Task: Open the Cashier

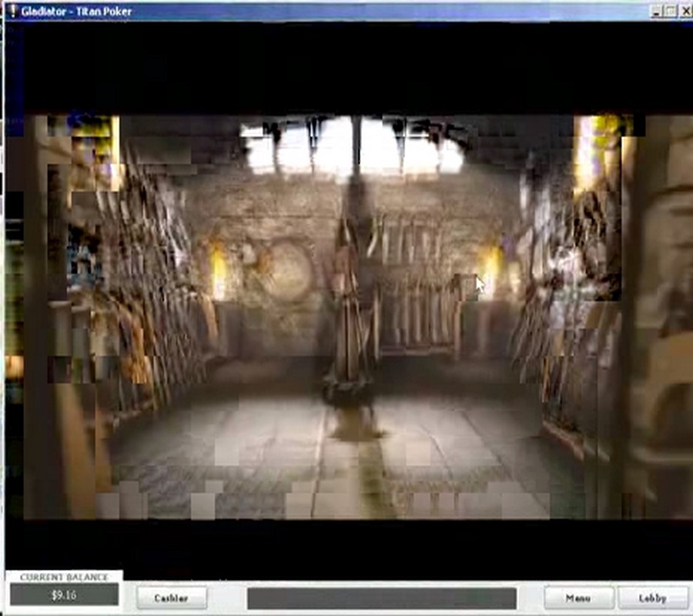Action: coord(172,598)
